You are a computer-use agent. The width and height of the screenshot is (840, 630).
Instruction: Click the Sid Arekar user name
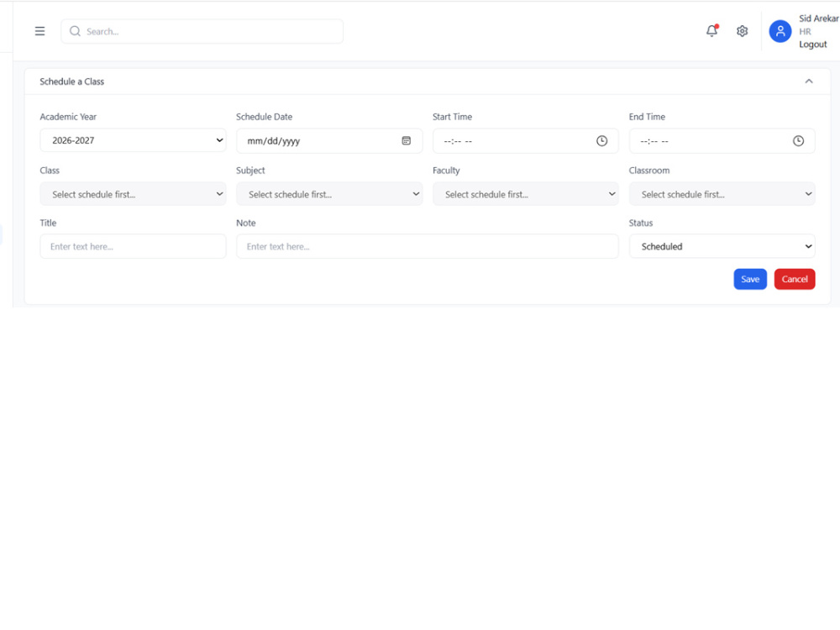coord(818,18)
